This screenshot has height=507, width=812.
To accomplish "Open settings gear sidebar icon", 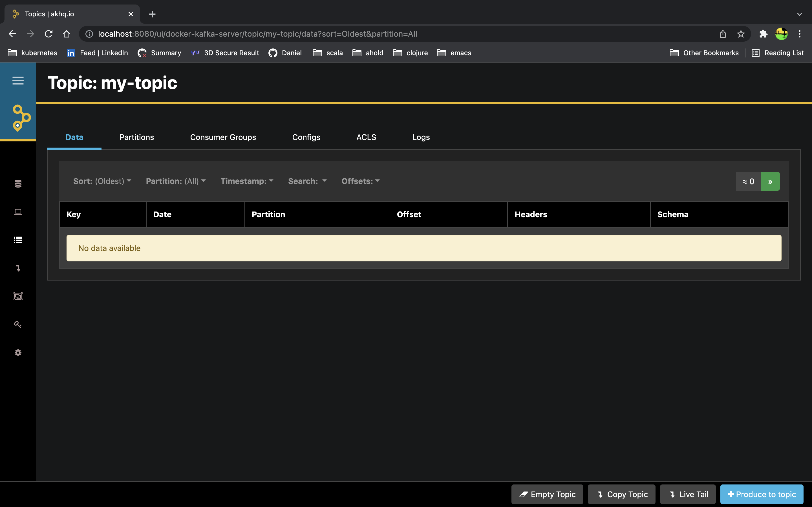I will [x=18, y=352].
